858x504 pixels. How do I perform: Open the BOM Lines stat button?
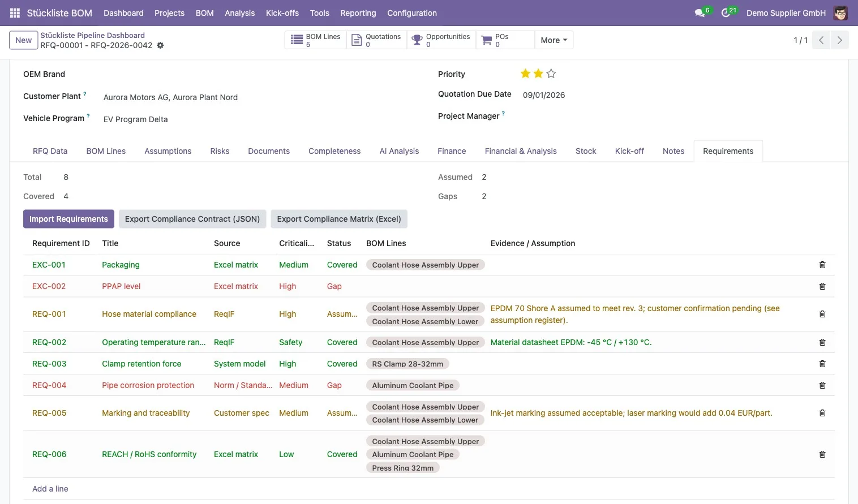click(315, 40)
